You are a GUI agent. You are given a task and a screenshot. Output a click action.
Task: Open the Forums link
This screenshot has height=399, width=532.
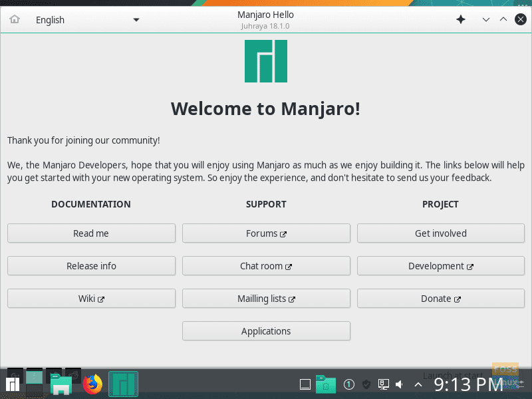tap(266, 233)
